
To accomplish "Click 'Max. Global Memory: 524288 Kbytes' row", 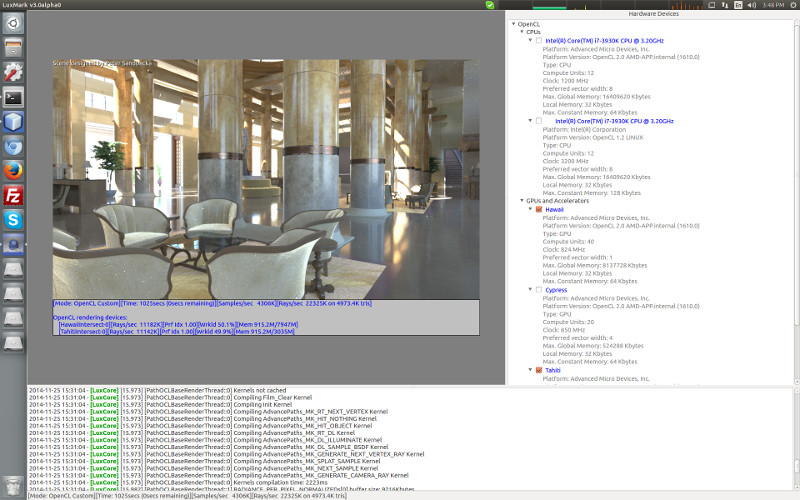I will coord(593,346).
